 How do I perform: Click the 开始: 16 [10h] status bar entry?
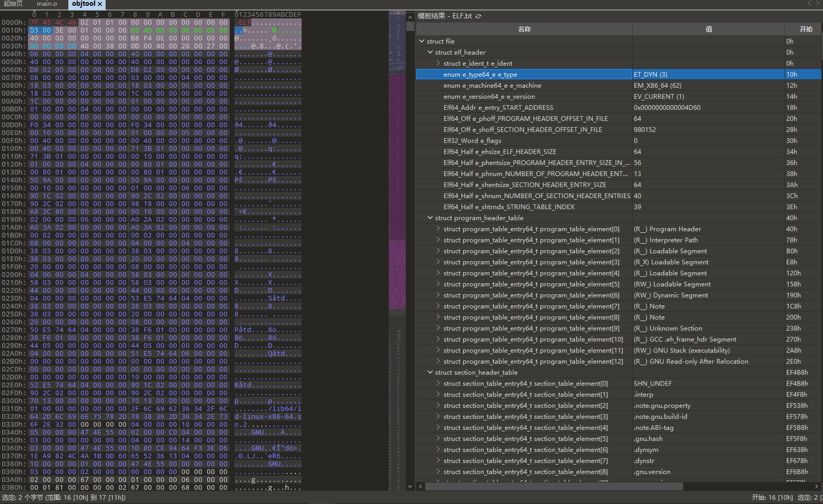tap(772, 498)
